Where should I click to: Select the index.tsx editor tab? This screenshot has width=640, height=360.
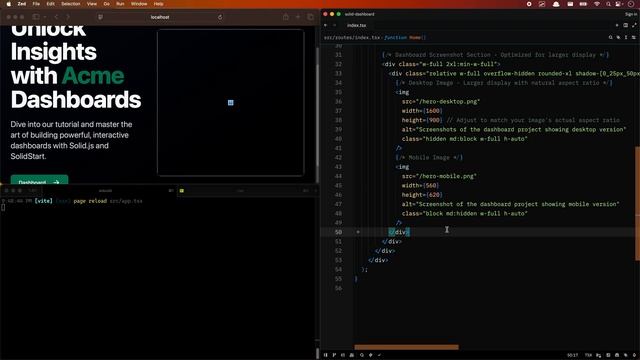[x=356, y=25]
